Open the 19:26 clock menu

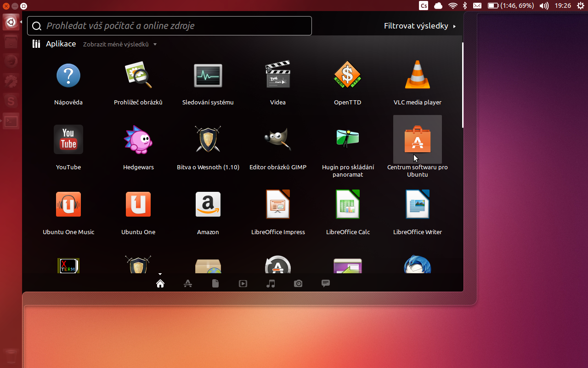[563, 6]
